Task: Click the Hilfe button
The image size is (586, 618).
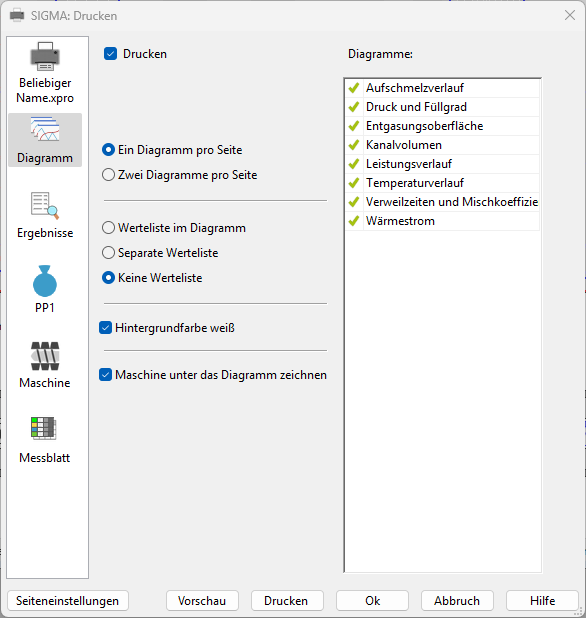Action: click(x=542, y=601)
